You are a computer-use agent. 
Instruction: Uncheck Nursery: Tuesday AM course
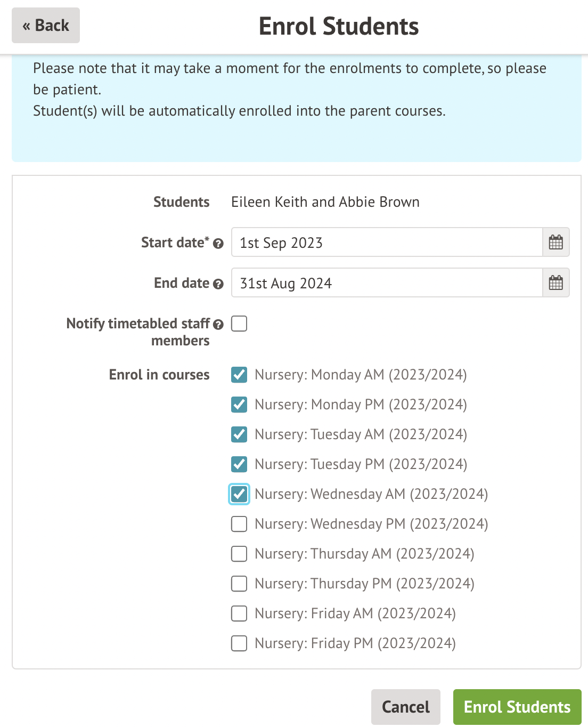coord(239,434)
